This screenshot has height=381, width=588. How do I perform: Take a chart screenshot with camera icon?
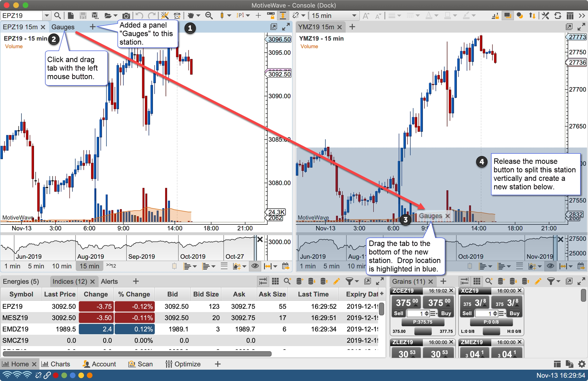tap(126, 16)
